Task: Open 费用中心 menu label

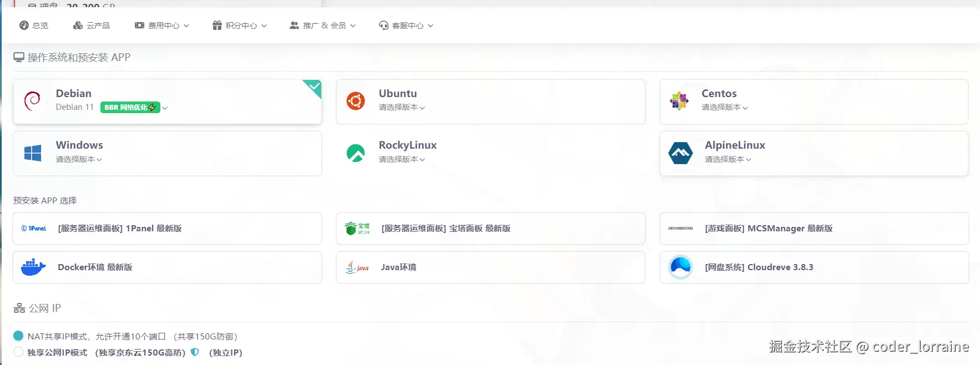Action: (x=164, y=26)
